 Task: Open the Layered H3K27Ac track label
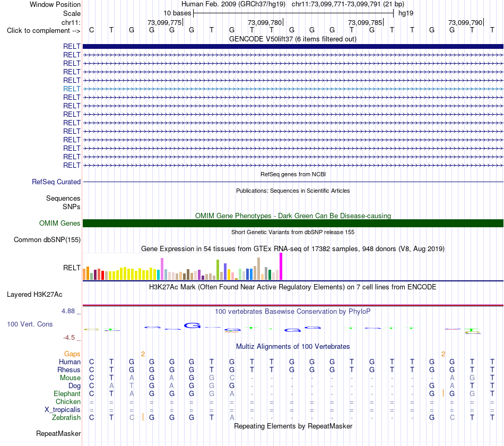click(34, 295)
